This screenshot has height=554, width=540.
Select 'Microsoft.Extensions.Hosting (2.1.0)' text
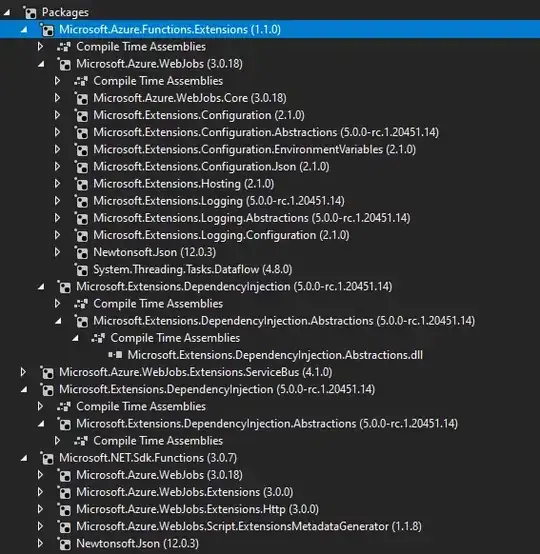coord(183,184)
